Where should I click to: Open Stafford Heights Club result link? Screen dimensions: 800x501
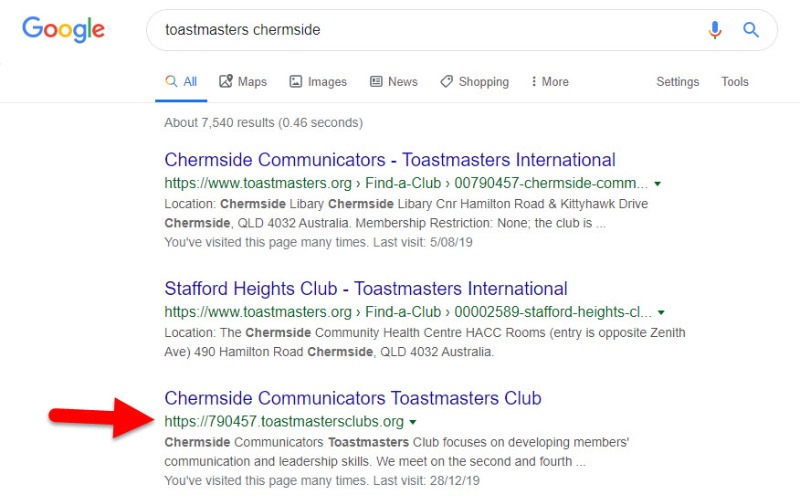(366, 289)
